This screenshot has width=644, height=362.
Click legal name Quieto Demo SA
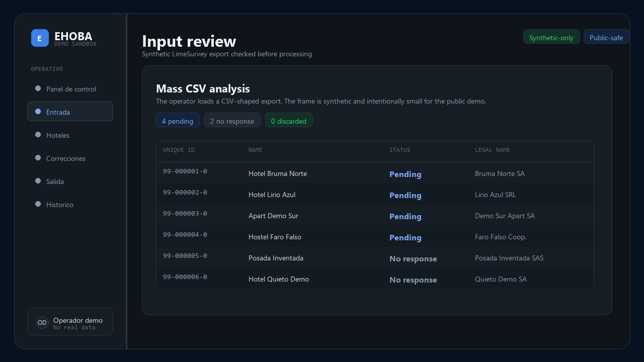click(501, 279)
